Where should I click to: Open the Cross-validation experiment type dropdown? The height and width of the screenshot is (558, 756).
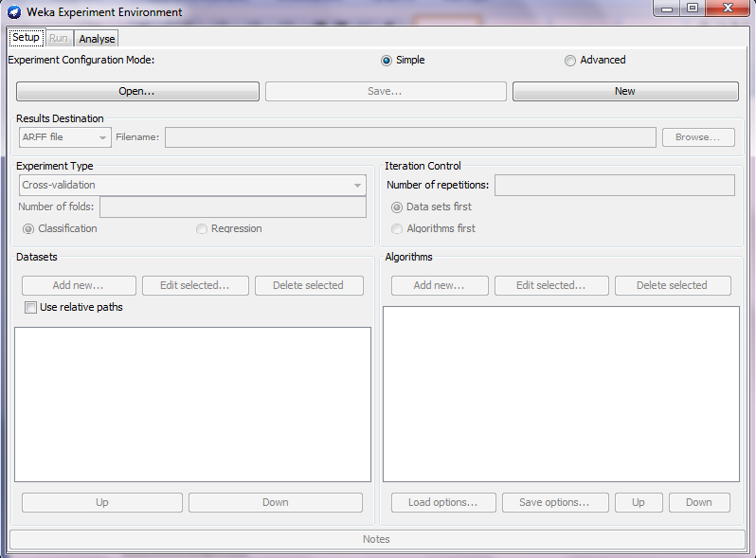click(192, 185)
